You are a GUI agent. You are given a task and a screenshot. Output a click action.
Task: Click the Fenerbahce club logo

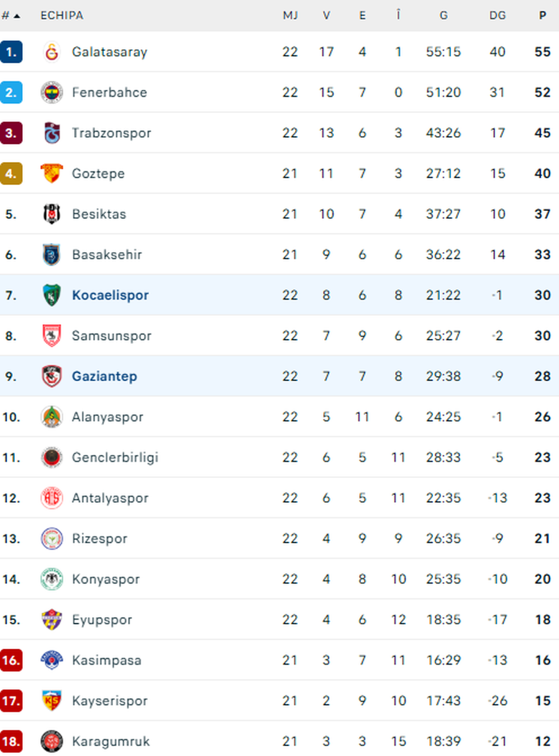coord(52,92)
